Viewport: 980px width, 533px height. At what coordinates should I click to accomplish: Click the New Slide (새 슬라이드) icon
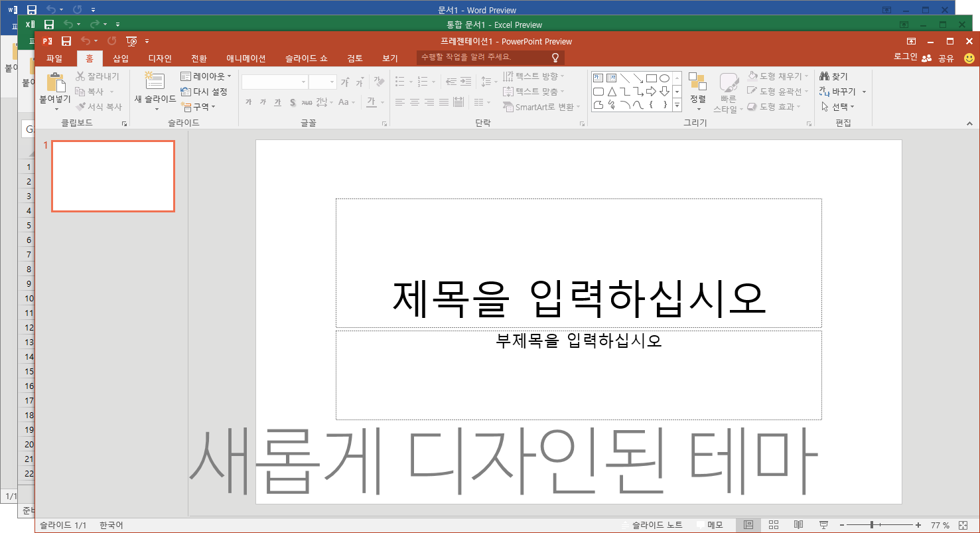click(155, 81)
